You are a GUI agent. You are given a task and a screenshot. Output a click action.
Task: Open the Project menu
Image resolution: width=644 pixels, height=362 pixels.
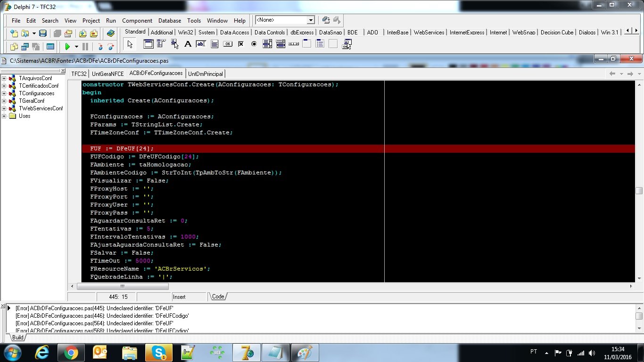(91, 20)
